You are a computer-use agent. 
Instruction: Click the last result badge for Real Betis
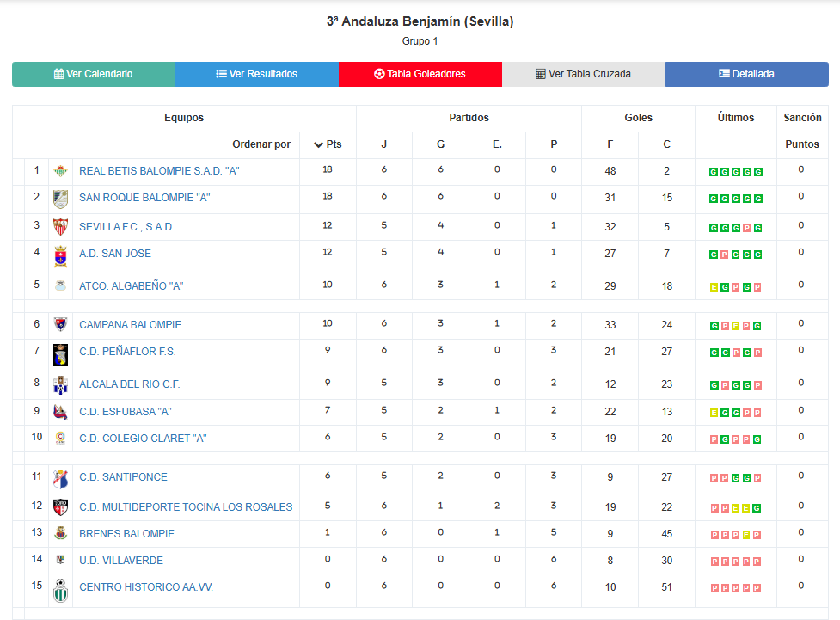758,172
